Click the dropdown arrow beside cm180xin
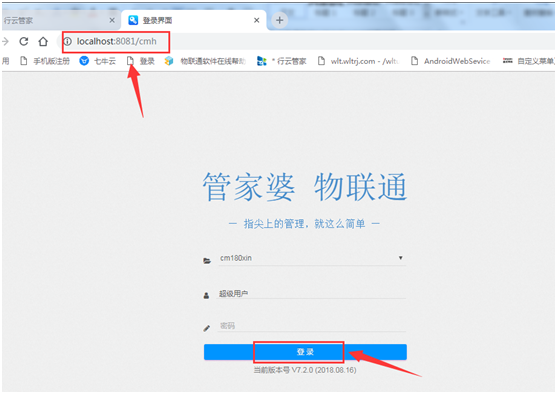557x394 pixels. click(400, 258)
